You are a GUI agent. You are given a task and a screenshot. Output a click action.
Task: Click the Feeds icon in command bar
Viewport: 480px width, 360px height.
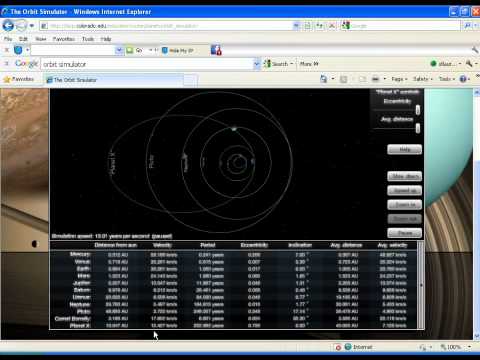tap(343, 79)
